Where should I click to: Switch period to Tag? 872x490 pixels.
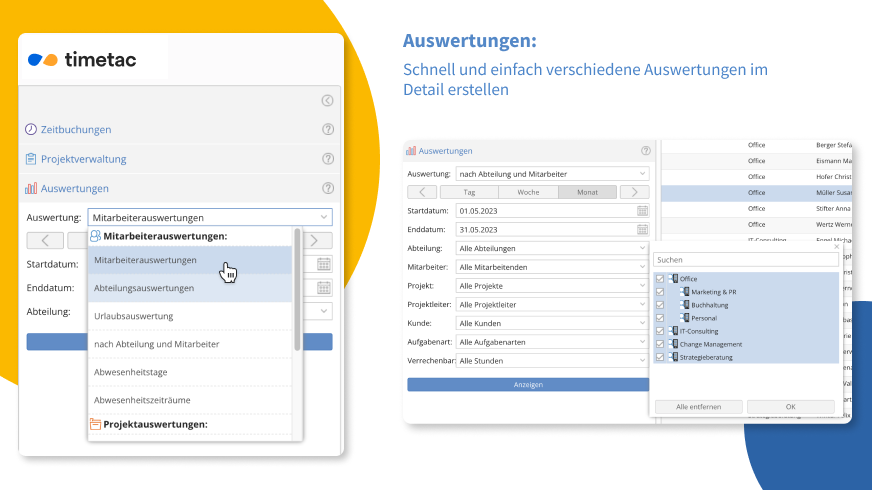[469, 192]
